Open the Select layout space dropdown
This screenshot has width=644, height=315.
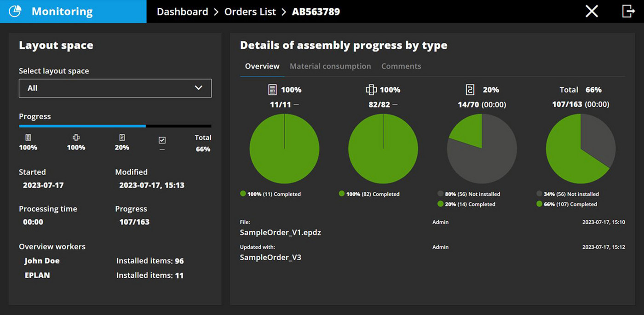click(115, 88)
